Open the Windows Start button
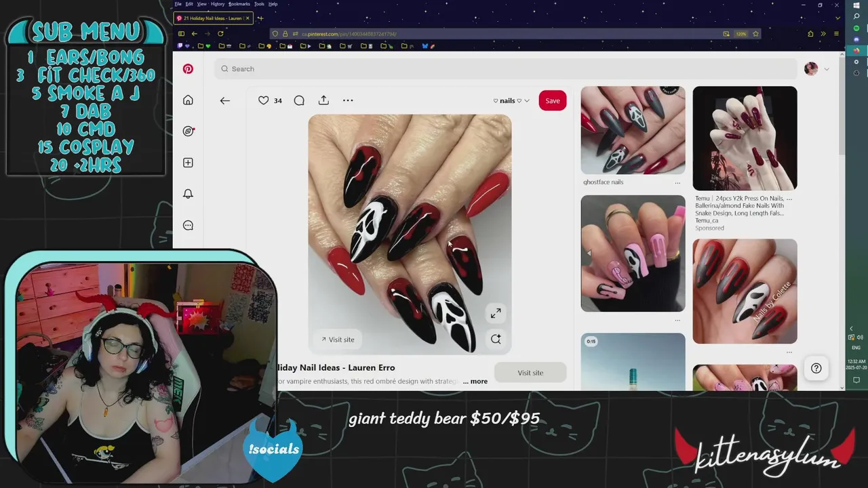 (x=856, y=5)
